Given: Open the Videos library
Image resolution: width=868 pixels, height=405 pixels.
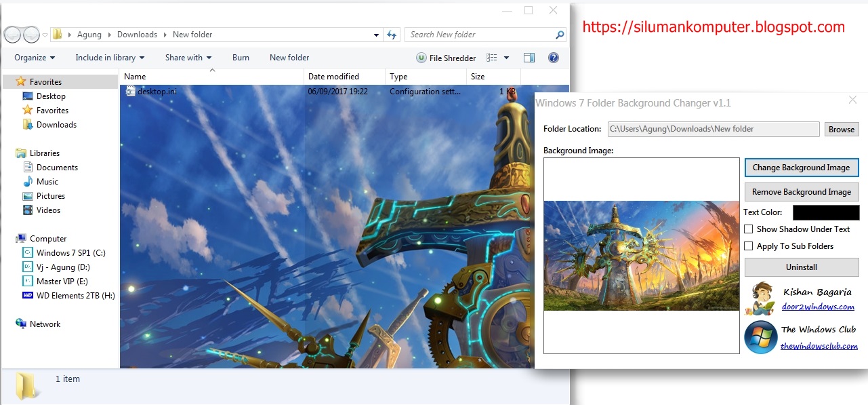Looking at the screenshot, I should coord(41,210).
